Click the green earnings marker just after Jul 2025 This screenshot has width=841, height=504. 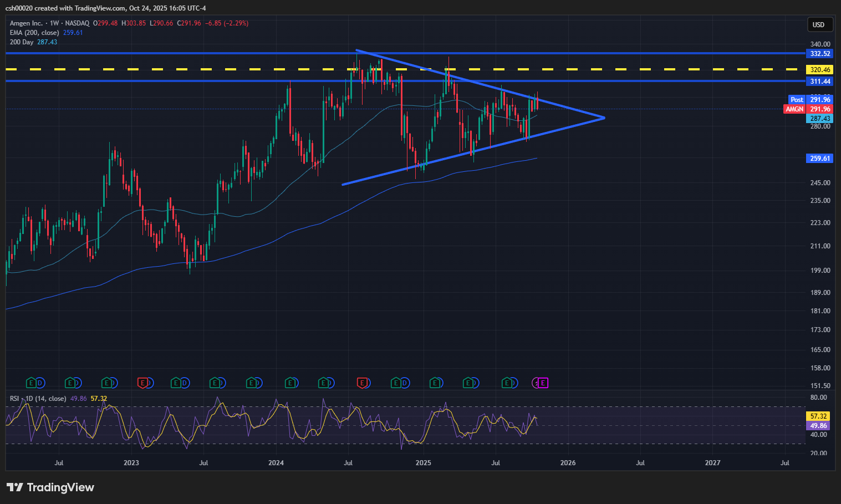507,383
